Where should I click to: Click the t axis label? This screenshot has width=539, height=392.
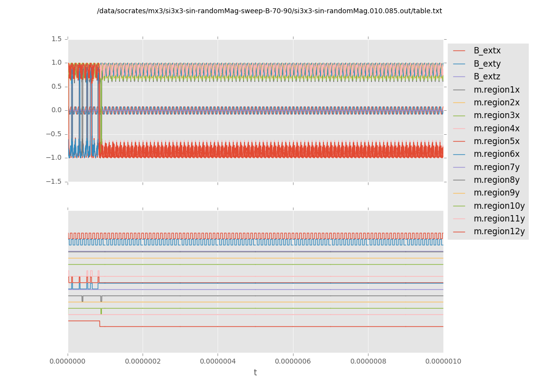(x=255, y=372)
